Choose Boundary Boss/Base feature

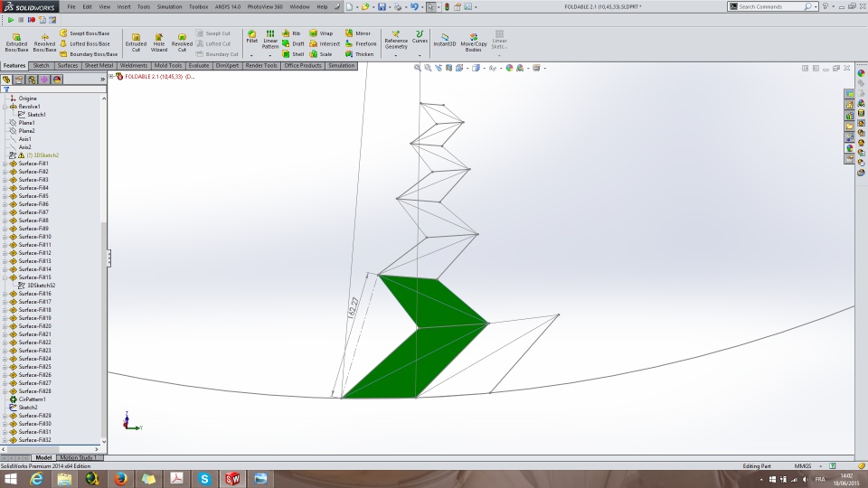[89, 54]
